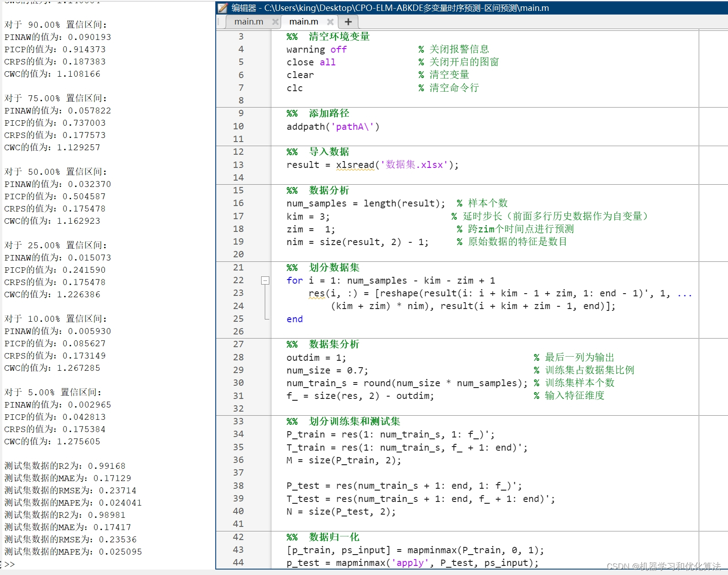Click 'M = size(P_train, 2);' line
This screenshot has height=575, width=728.
[344, 460]
